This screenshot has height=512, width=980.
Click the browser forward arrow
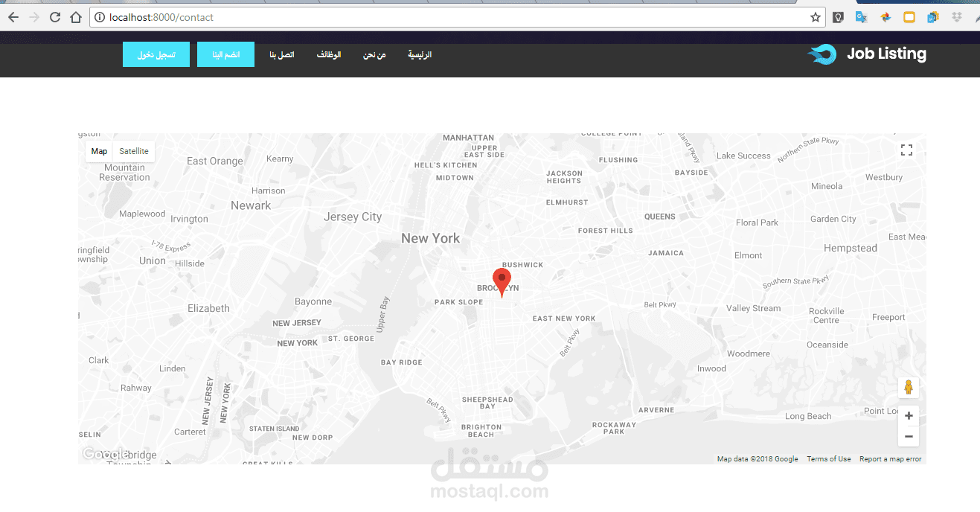[33, 17]
